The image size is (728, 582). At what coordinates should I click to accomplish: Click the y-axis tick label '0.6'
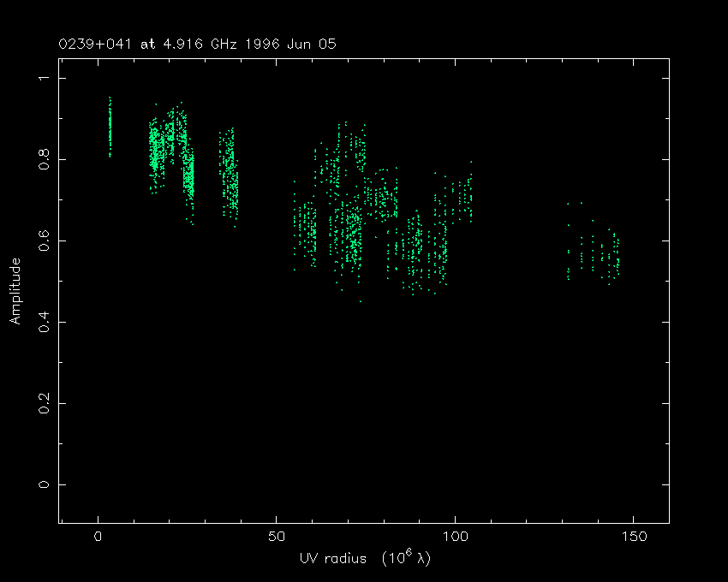(x=42, y=241)
